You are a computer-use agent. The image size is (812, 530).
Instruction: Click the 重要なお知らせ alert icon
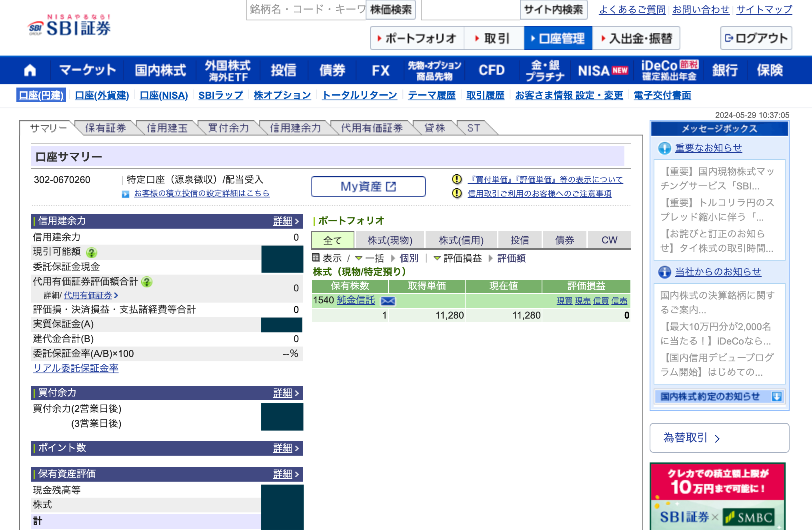(664, 148)
